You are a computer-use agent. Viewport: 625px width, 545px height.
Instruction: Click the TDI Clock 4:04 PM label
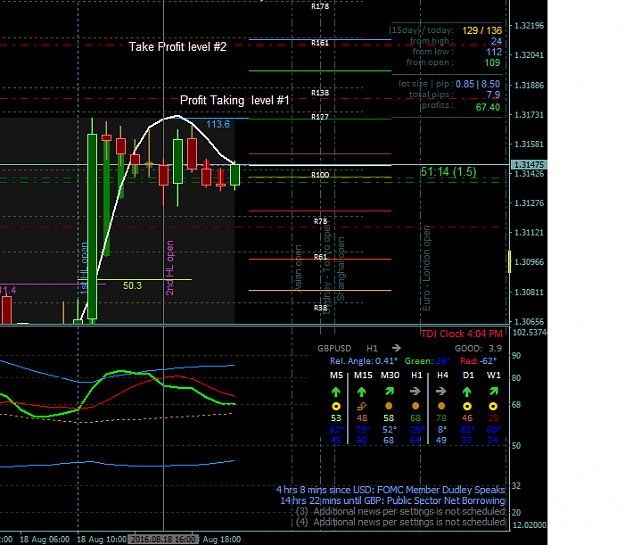tap(462, 334)
